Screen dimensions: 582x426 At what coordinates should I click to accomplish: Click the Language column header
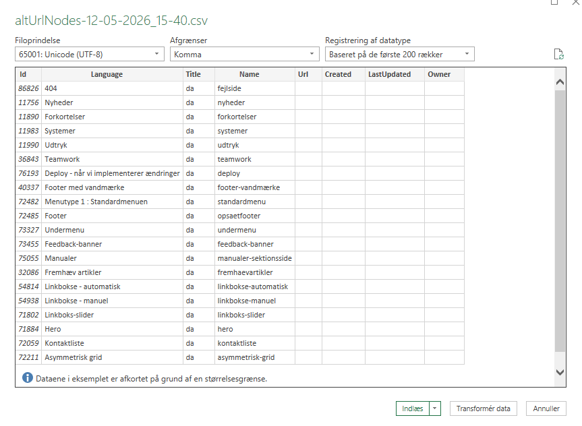pos(112,74)
